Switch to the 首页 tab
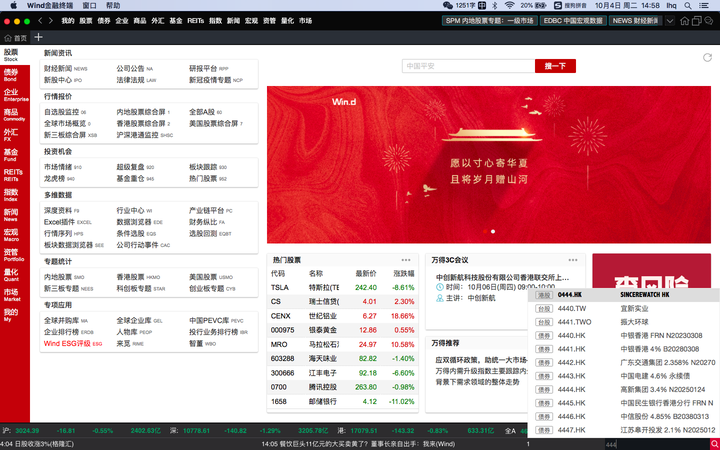This screenshot has height=450, width=720. (x=16, y=38)
